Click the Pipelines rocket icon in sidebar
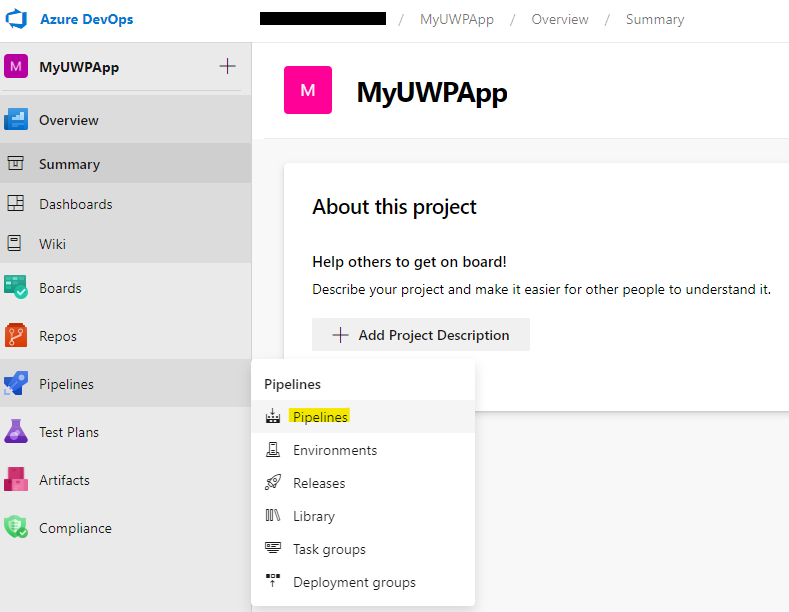 click(16, 384)
